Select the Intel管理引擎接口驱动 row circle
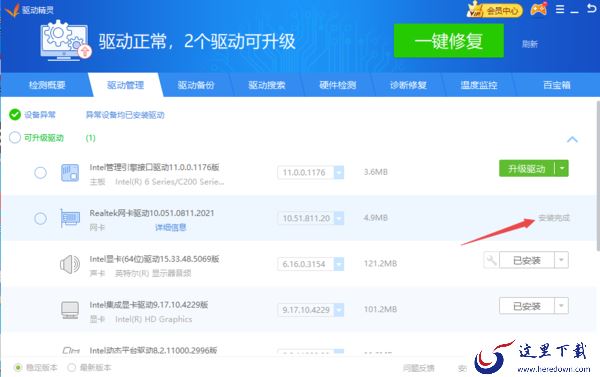Screen dimensions: 600x377 pos(41,173)
